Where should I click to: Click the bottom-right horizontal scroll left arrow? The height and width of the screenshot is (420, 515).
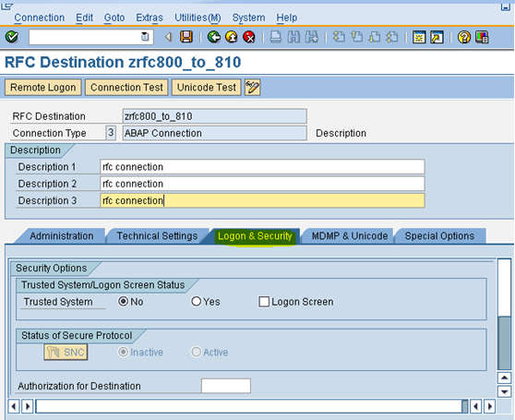475,406
